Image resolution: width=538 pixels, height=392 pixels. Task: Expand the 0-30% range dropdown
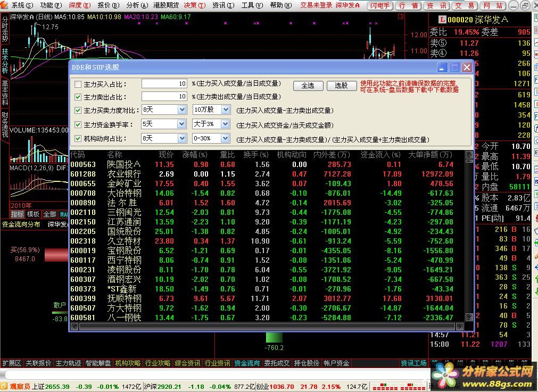pyautogui.click(x=226, y=138)
